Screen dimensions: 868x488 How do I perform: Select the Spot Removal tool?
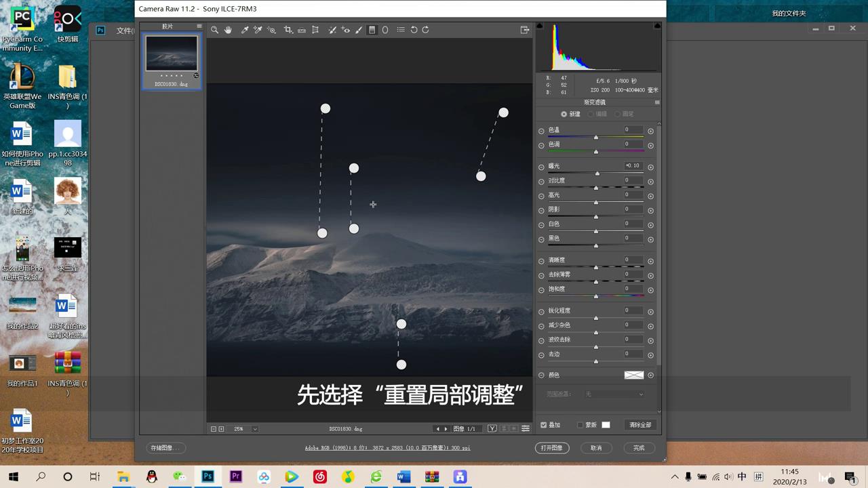[332, 30]
